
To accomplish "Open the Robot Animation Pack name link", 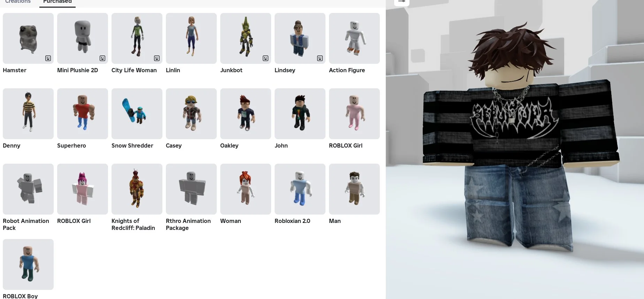I will [x=26, y=224].
